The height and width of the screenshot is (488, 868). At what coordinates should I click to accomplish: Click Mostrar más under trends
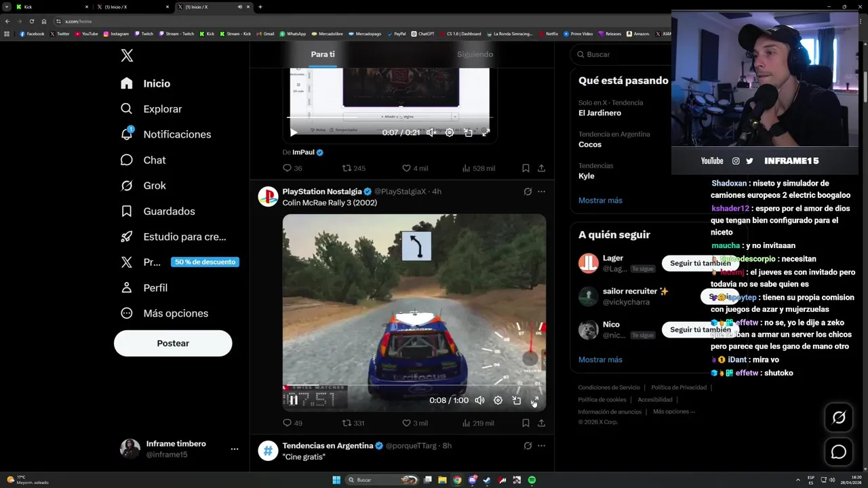[600, 201]
